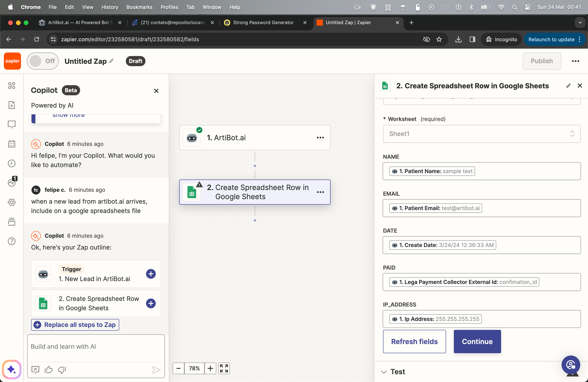The image size is (588, 382).
Task: Collapse the Create Spreadsheet Row panel
Action: [x=580, y=85]
